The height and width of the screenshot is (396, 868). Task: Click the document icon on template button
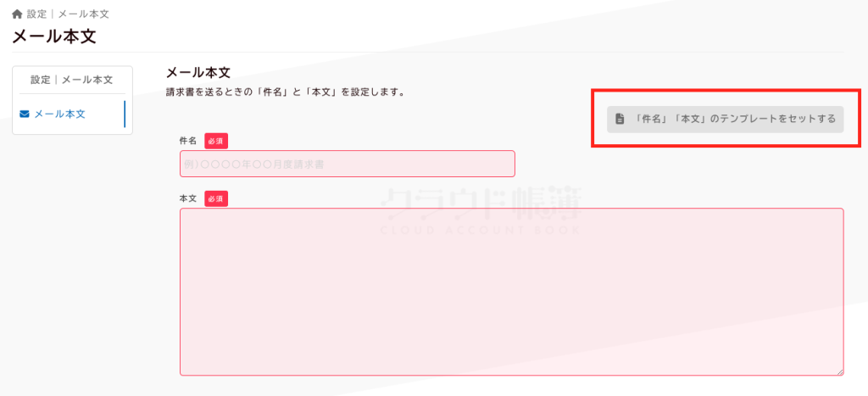[x=620, y=119]
